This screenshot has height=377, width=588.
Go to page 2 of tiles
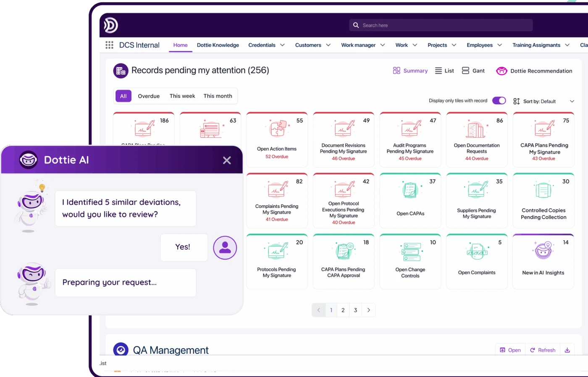click(343, 310)
